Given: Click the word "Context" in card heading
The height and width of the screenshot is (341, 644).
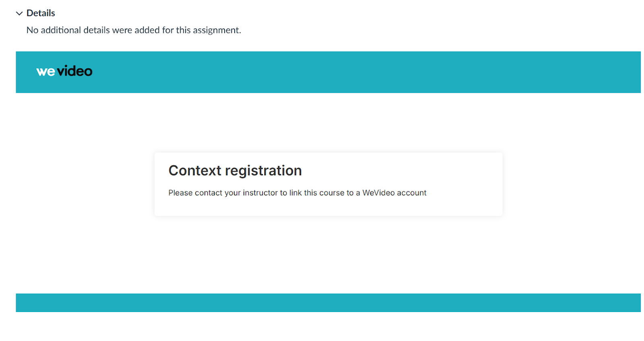Looking at the screenshot, I should (195, 170).
